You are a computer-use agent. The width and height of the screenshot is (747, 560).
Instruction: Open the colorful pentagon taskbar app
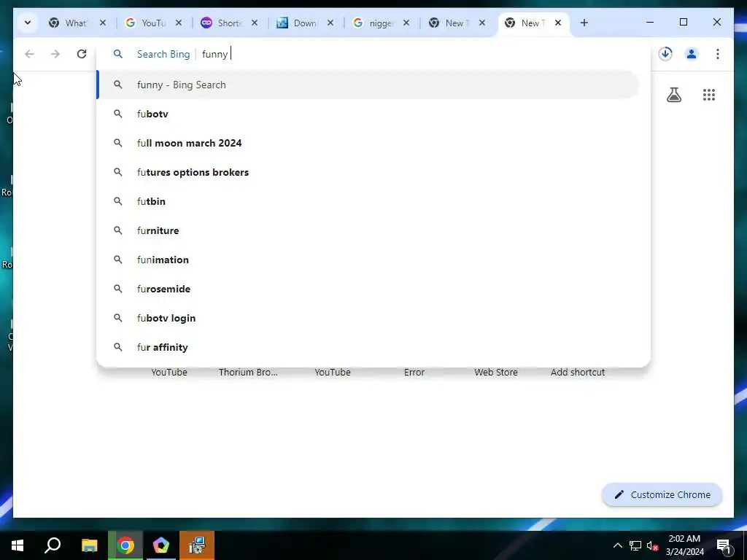pyautogui.click(x=161, y=545)
